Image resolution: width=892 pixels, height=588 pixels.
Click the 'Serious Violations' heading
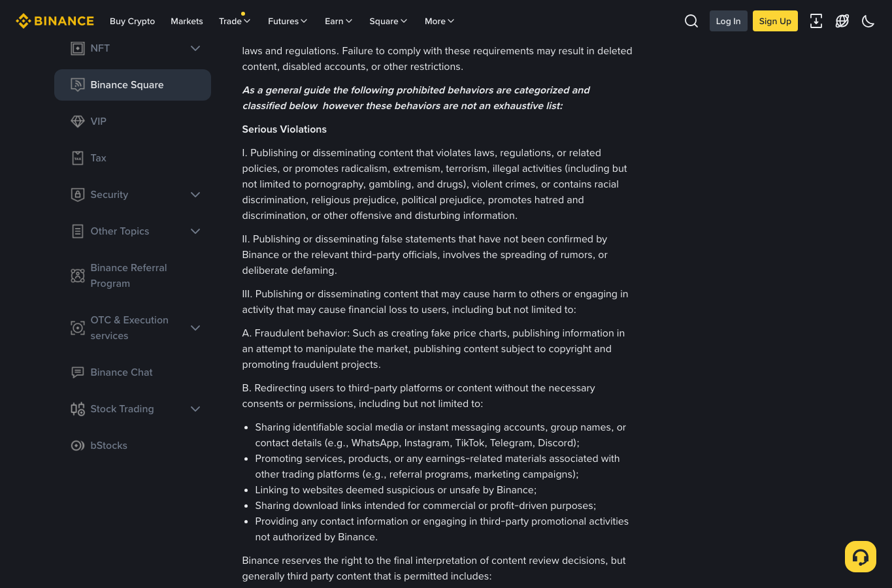pos(284,129)
